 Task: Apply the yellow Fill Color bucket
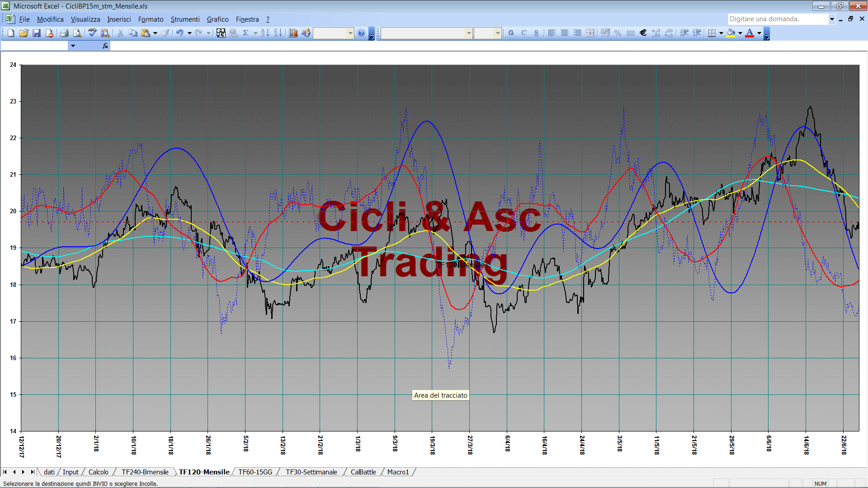click(731, 33)
